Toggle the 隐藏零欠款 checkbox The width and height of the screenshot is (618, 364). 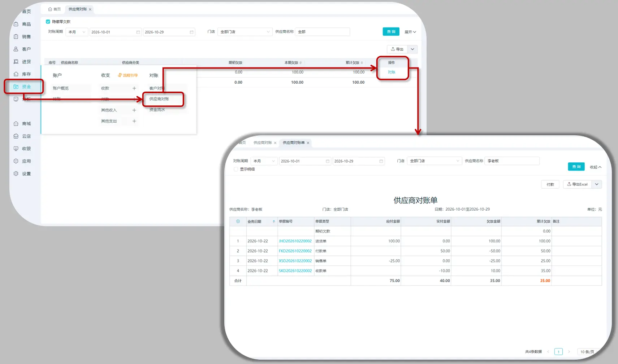tap(48, 22)
